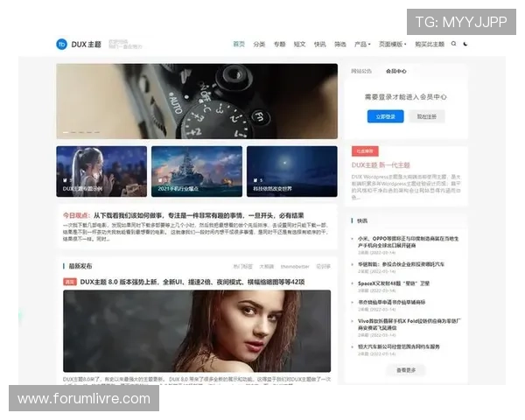Switch to the 网站公告 tab

[361, 71]
